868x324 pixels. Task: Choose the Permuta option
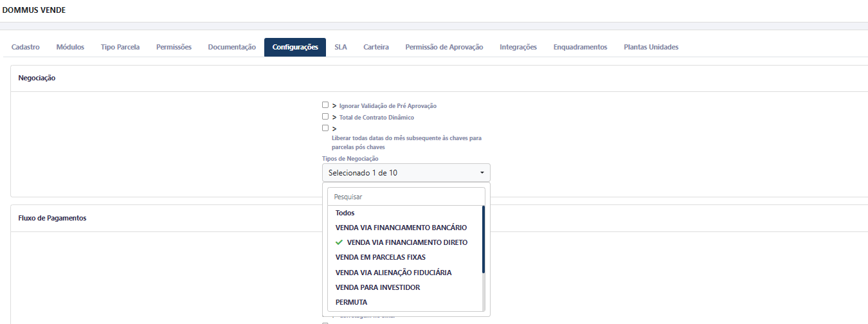[x=351, y=302]
